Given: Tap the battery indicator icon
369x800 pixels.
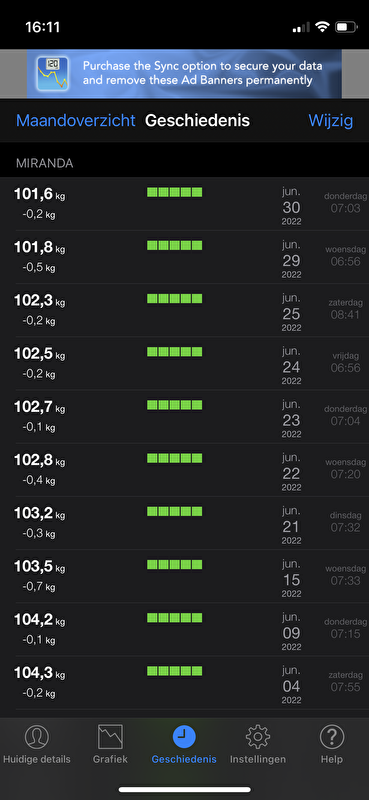Looking at the screenshot, I should [346, 27].
